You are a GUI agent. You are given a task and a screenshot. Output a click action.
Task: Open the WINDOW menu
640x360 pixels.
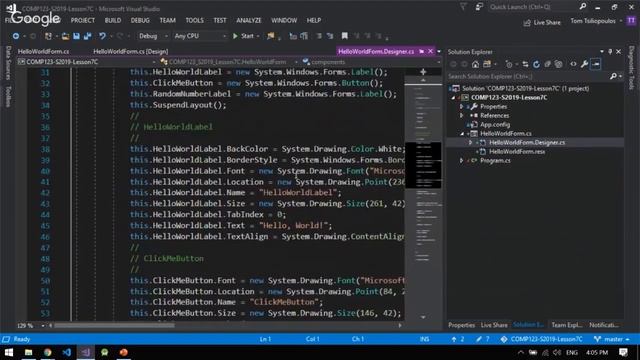pyautogui.click(x=284, y=20)
